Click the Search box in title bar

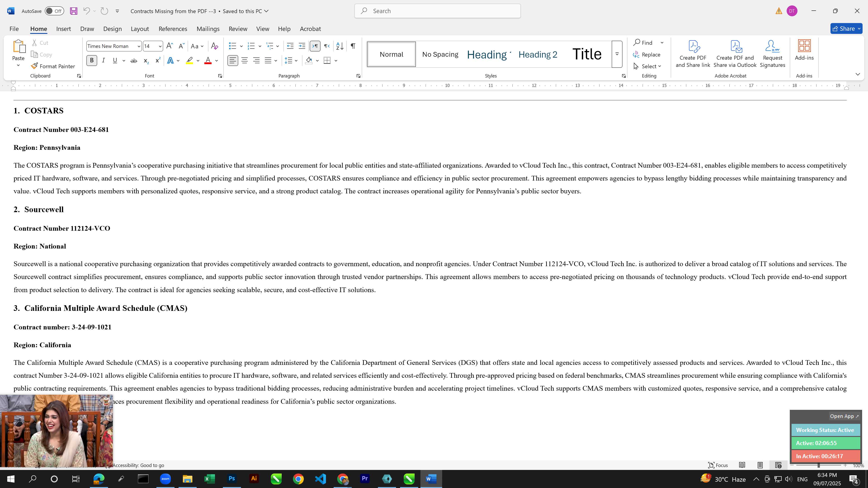(437, 11)
